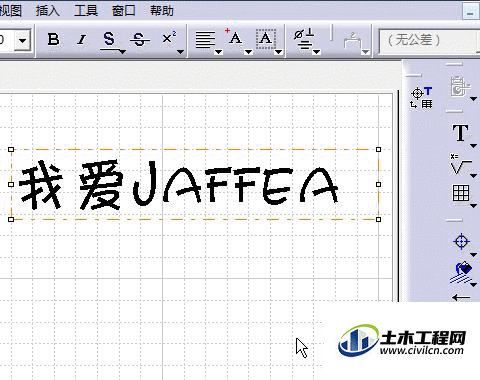Expand Text tool flyout arrow
Screen dimensions: 480x380
[x=473, y=146]
